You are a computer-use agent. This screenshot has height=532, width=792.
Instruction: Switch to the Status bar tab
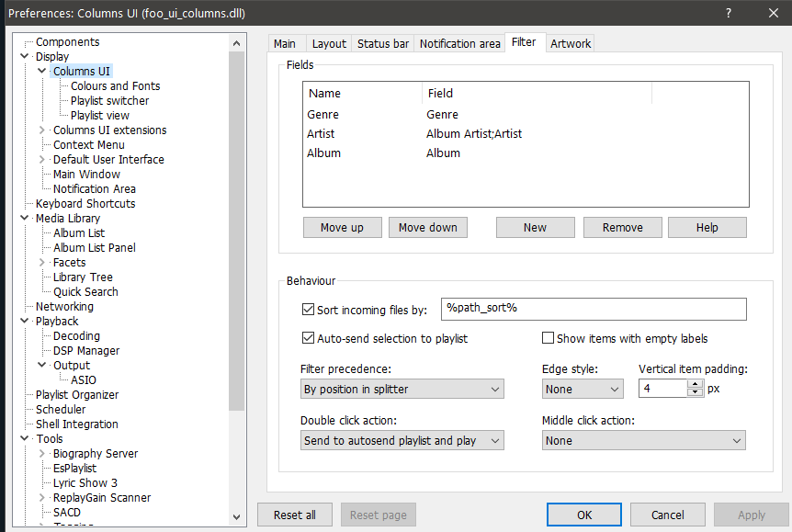(382, 43)
